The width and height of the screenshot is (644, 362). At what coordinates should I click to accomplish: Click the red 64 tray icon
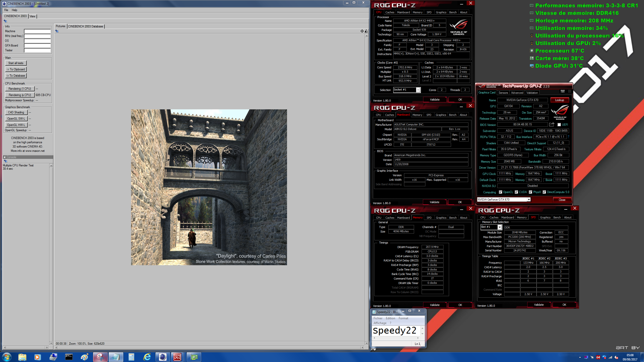598,357
